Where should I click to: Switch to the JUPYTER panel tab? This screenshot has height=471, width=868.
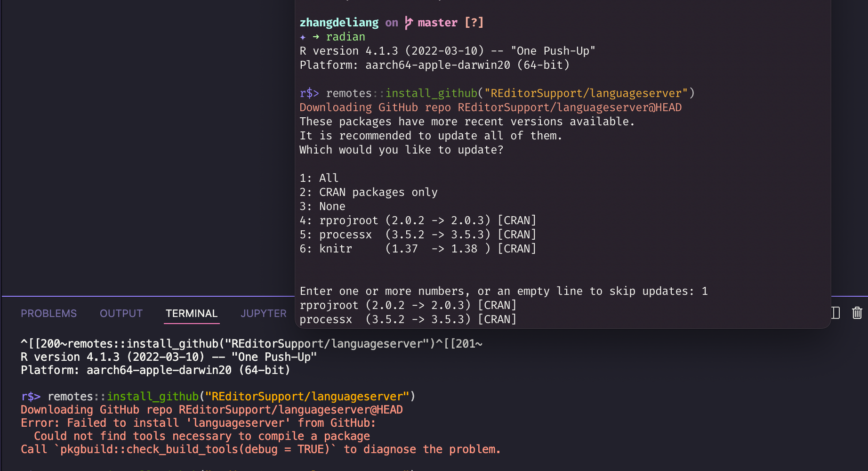pos(264,313)
